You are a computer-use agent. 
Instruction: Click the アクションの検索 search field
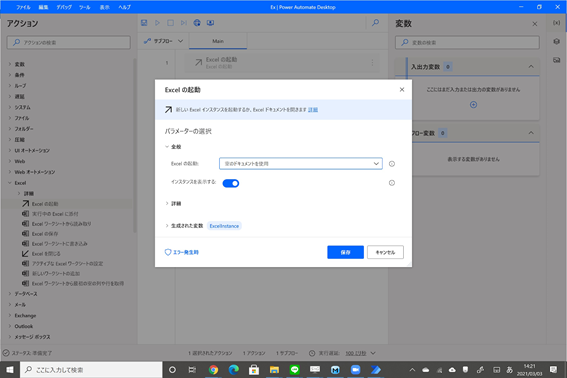[x=69, y=42]
